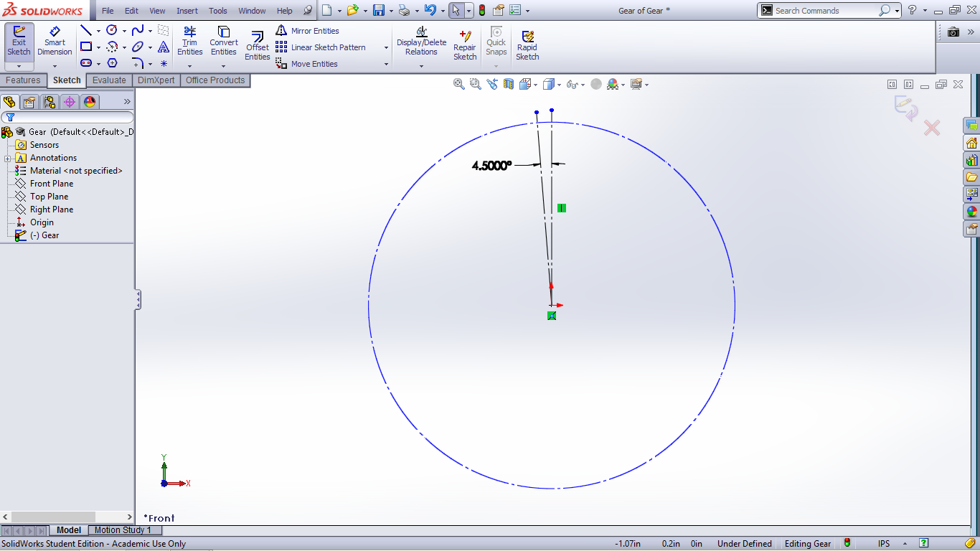The image size is (980, 551).
Task: Open the Repair Sketch tool
Action: pyautogui.click(x=464, y=46)
